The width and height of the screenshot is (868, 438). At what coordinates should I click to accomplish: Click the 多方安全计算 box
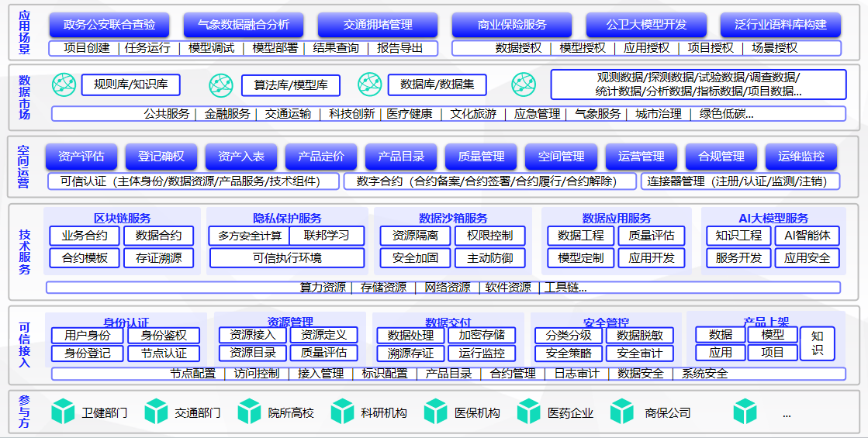(250, 236)
